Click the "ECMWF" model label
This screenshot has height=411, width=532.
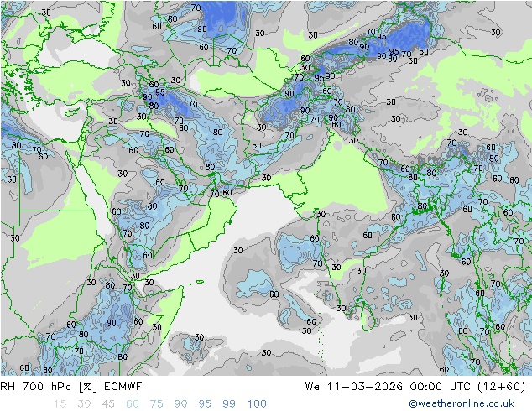pos(123,387)
